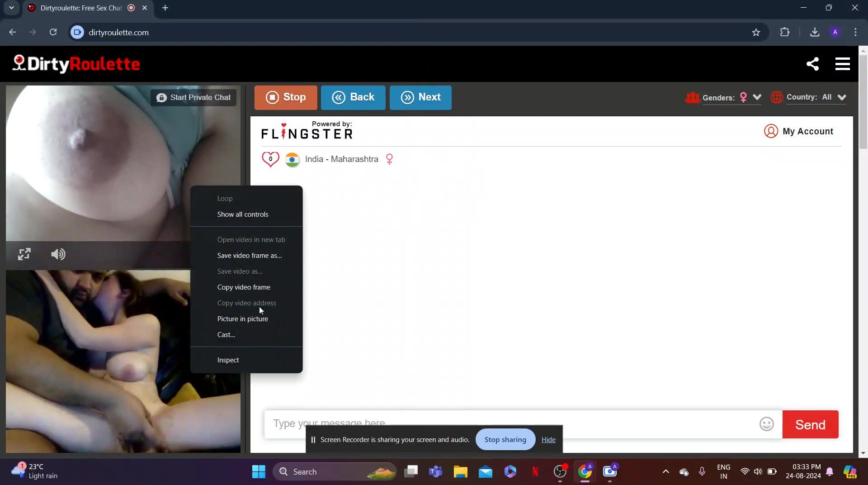This screenshot has width=868, height=485.
Task: Show hidden icons with the tray chevron
Action: pyautogui.click(x=665, y=472)
